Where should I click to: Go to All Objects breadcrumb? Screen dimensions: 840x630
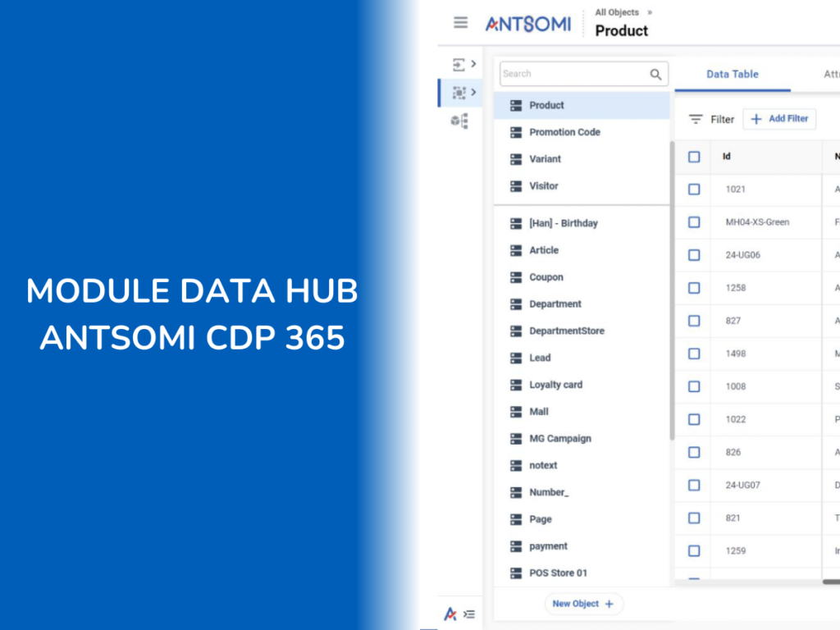[x=617, y=12]
